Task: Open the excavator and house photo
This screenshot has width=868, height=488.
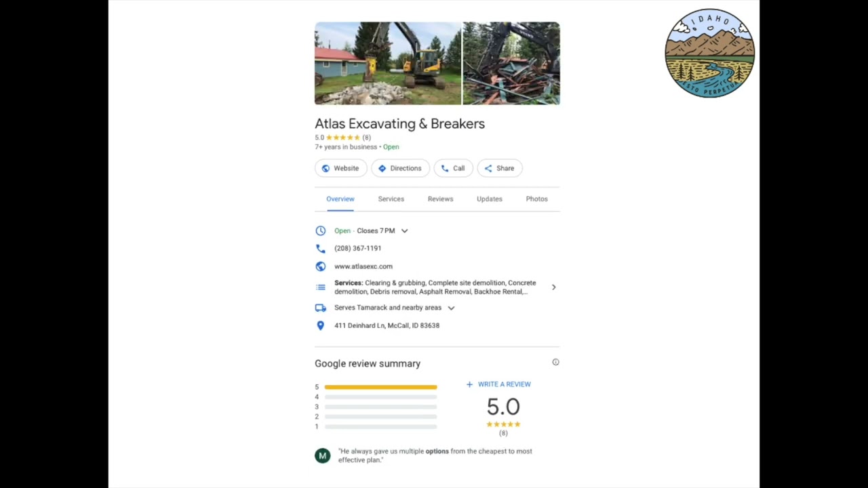Action: pos(388,64)
